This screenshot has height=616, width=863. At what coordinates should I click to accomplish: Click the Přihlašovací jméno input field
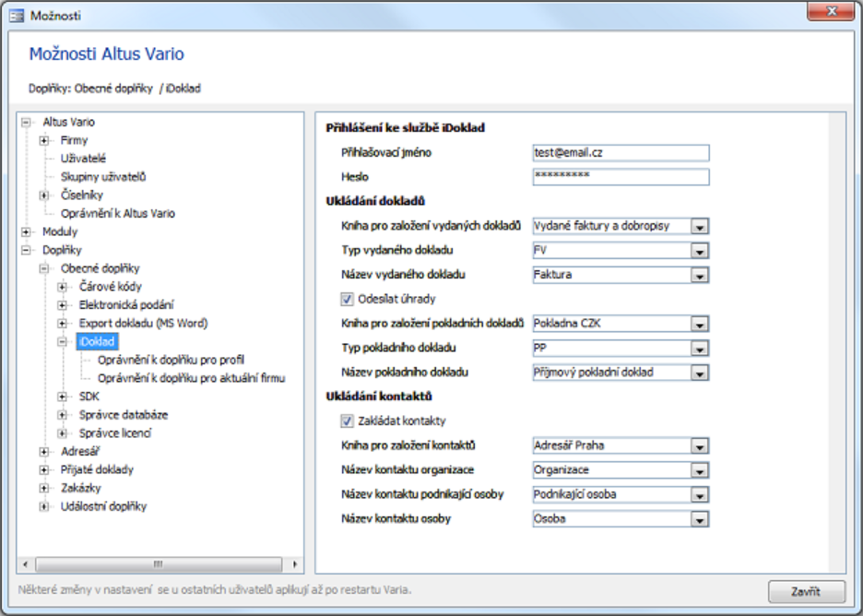(621, 153)
